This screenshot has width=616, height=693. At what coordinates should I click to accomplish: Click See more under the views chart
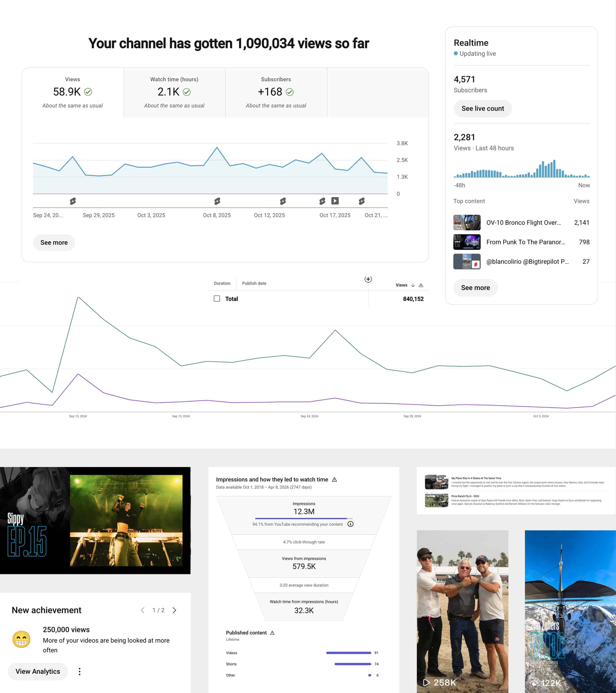click(54, 243)
